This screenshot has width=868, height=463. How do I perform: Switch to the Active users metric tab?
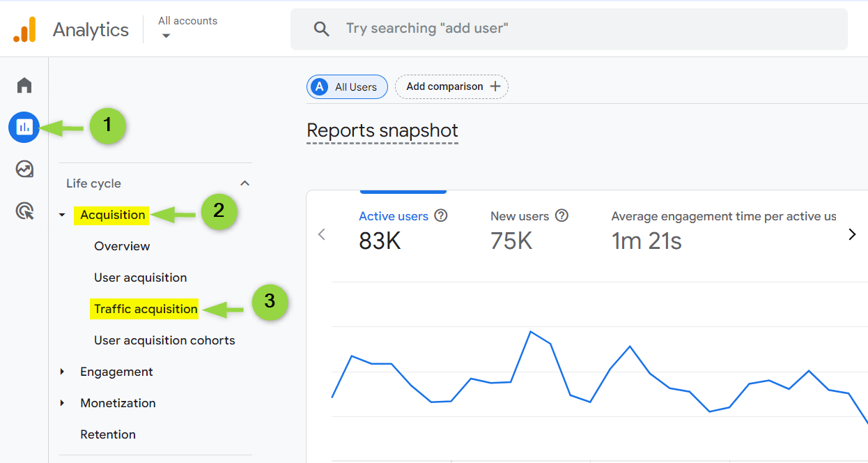[394, 216]
